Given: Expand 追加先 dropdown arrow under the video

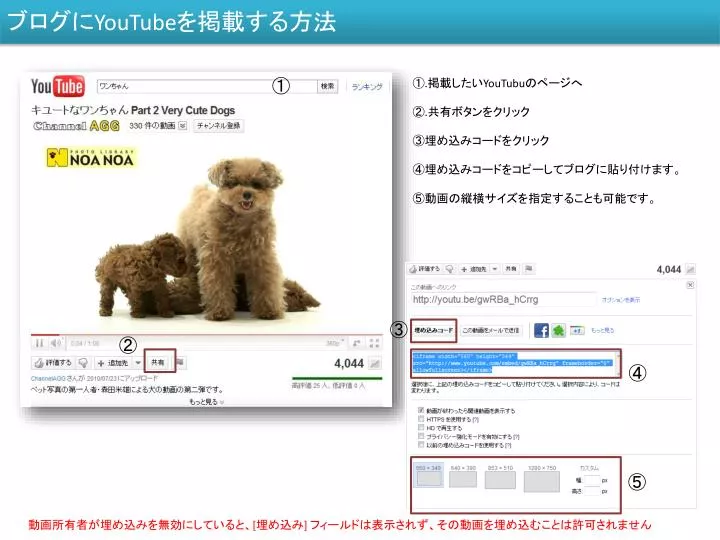Looking at the screenshot, I should coord(137,363).
